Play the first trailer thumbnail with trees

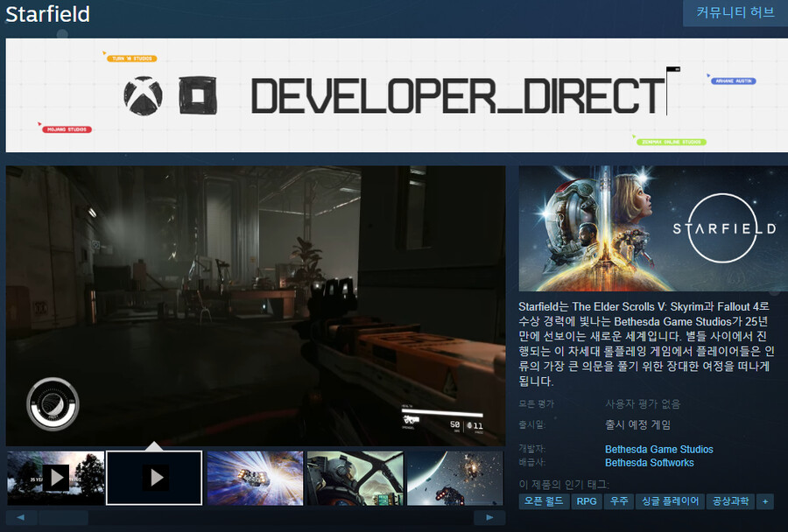[56, 477]
